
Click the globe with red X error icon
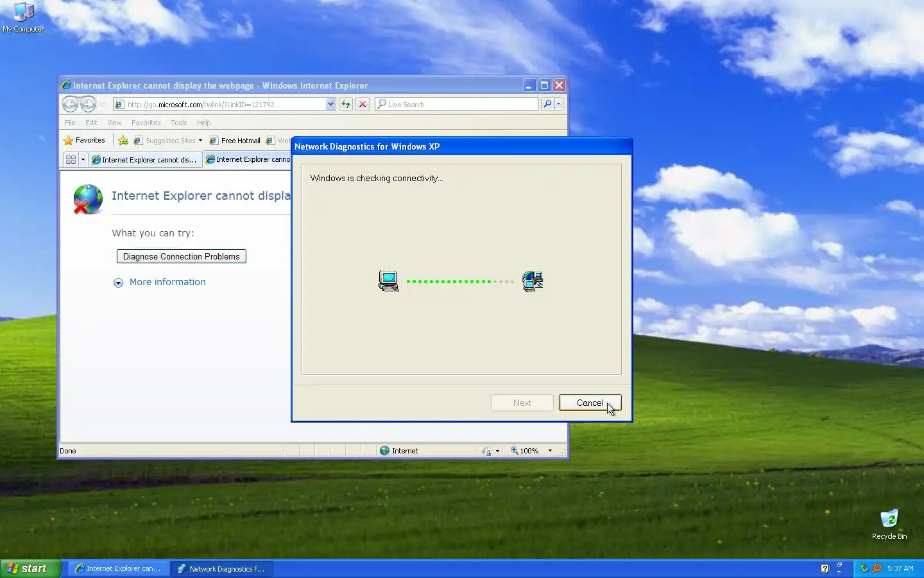(x=88, y=199)
